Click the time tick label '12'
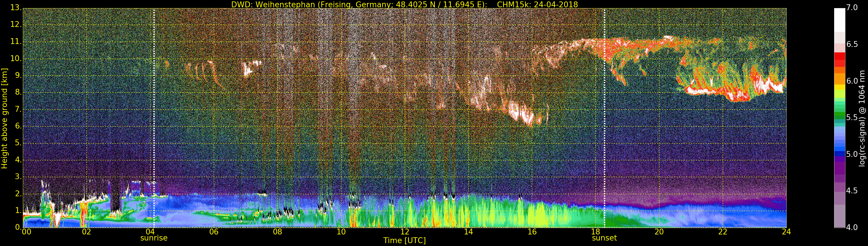This screenshot has height=246, width=868. click(405, 232)
